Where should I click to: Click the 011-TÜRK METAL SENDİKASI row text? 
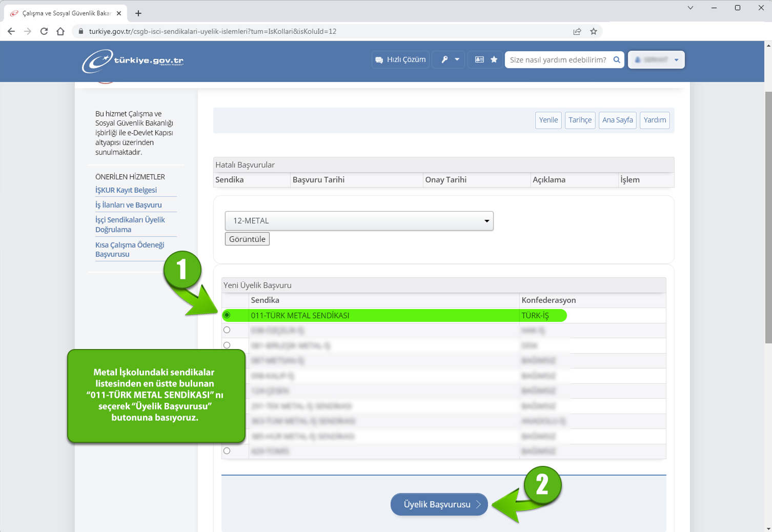[x=300, y=315]
